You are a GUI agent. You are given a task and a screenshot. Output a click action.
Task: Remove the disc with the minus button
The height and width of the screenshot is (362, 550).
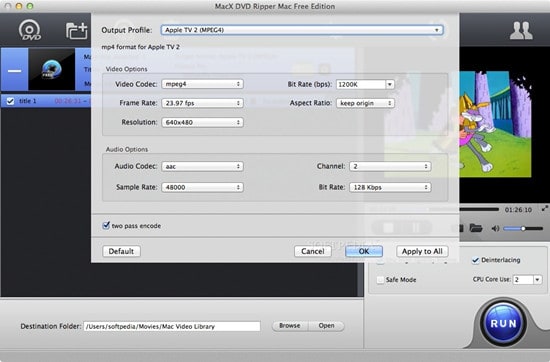coord(14,71)
